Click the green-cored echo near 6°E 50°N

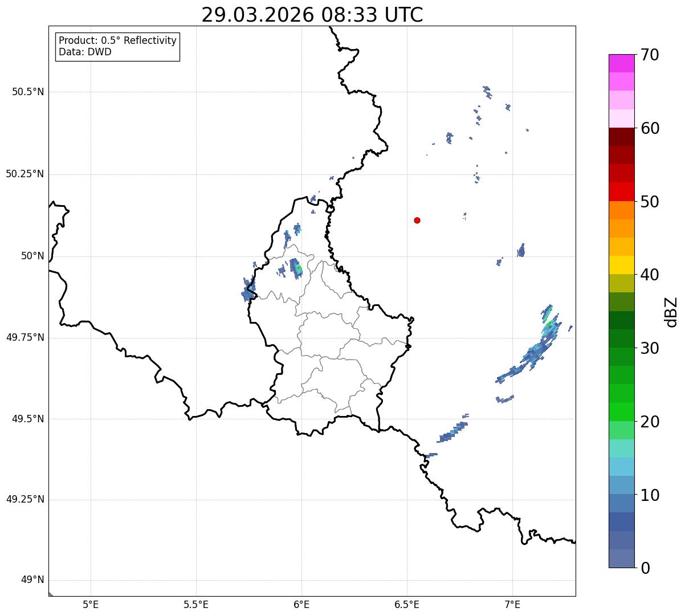pos(297,268)
